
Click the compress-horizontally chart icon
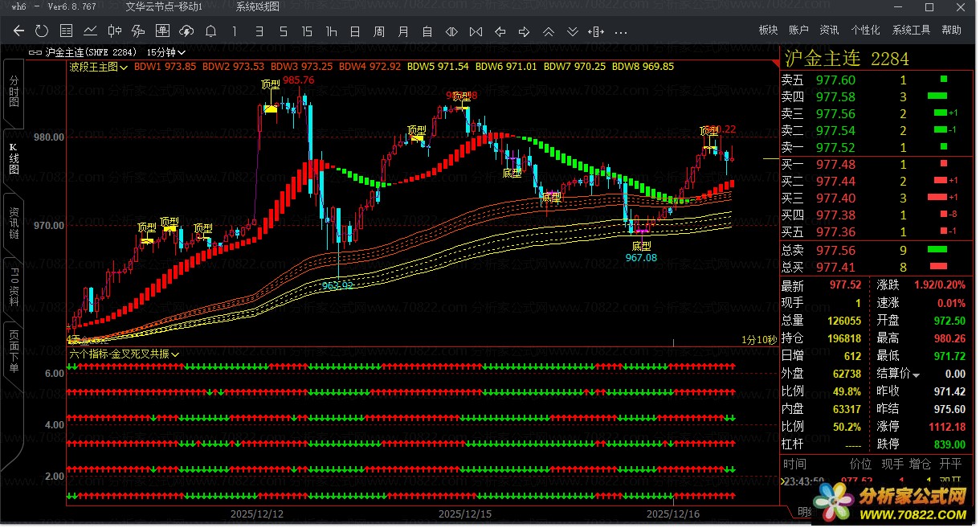(476, 31)
